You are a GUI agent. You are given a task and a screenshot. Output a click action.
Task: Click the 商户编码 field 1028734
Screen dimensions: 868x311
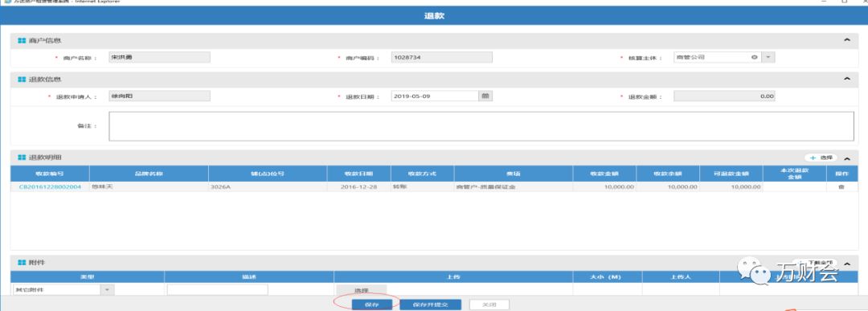[x=441, y=57]
